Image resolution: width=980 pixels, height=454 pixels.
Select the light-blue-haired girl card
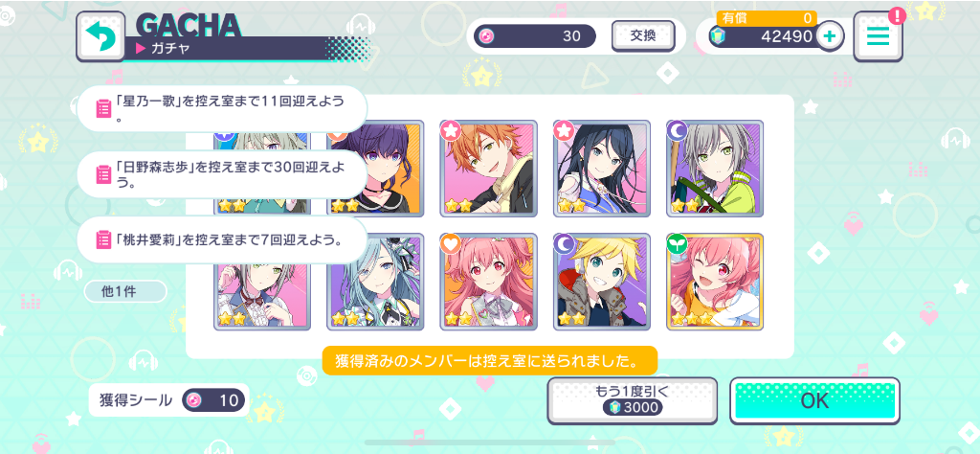pos(375,282)
